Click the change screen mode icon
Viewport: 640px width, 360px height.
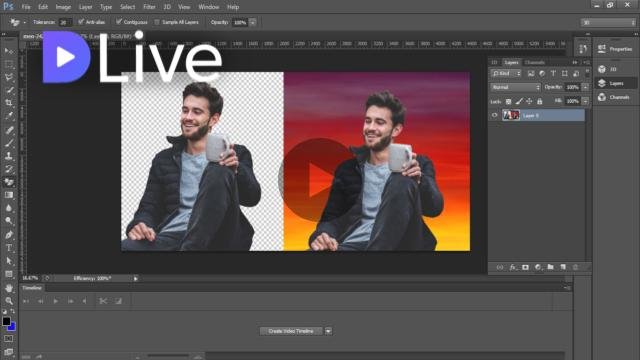(x=9, y=352)
